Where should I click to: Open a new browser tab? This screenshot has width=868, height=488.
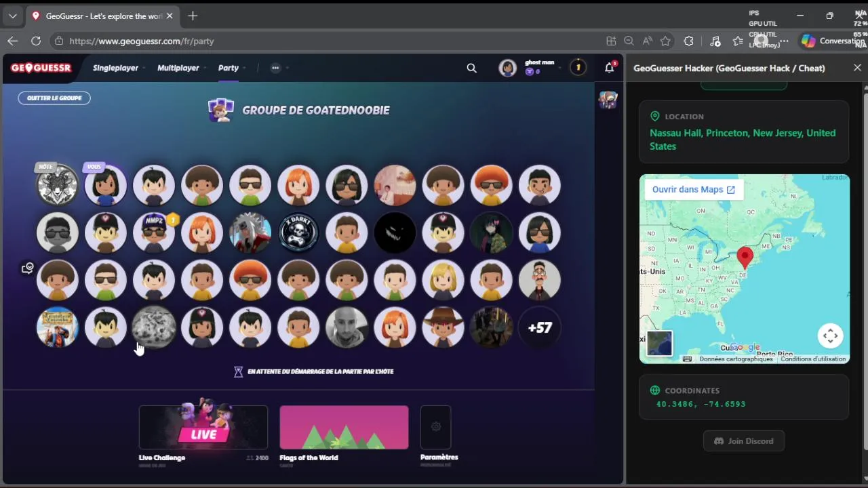pyautogui.click(x=193, y=16)
